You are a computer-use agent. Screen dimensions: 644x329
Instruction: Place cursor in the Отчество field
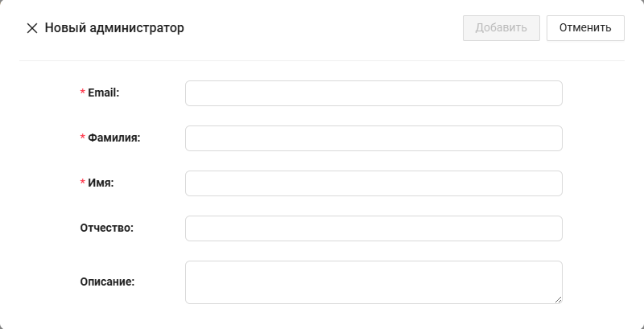[x=374, y=228]
